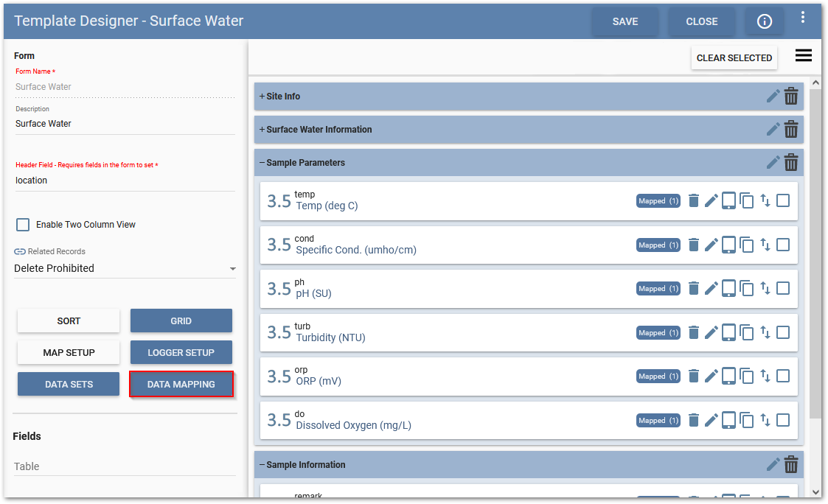Click the SAVE button
828x504 pixels.
(x=625, y=21)
